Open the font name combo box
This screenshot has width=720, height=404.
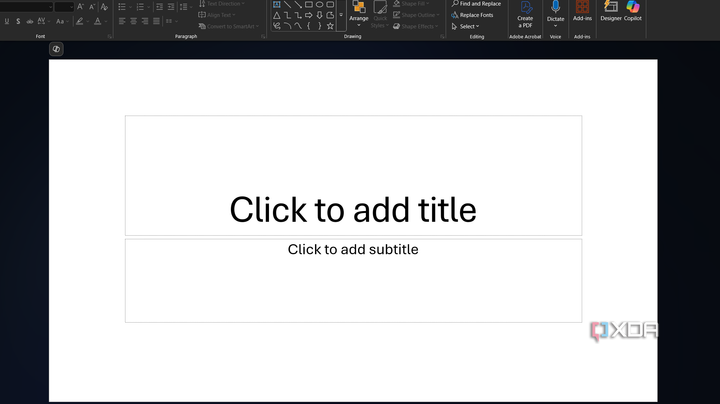27,6
